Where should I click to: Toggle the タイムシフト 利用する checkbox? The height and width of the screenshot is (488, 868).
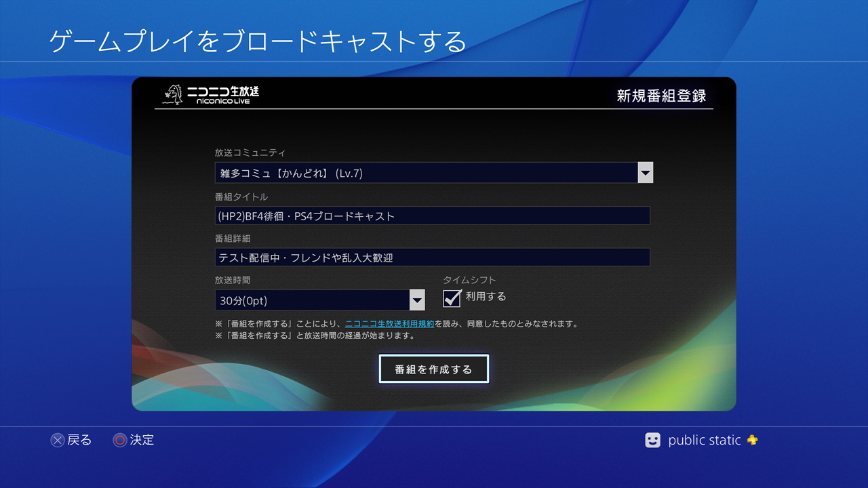click(x=452, y=298)
